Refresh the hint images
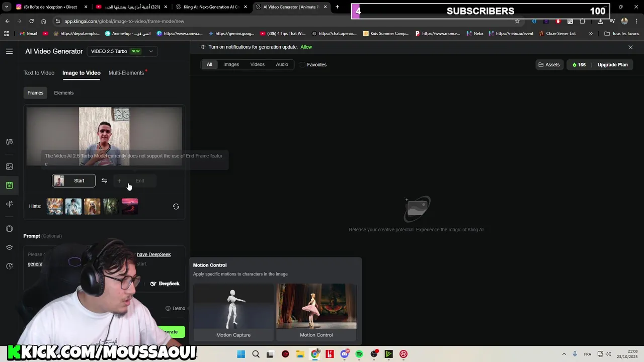Screen dimensions: 644x362 pyautogui.click(x=176, y=207)
